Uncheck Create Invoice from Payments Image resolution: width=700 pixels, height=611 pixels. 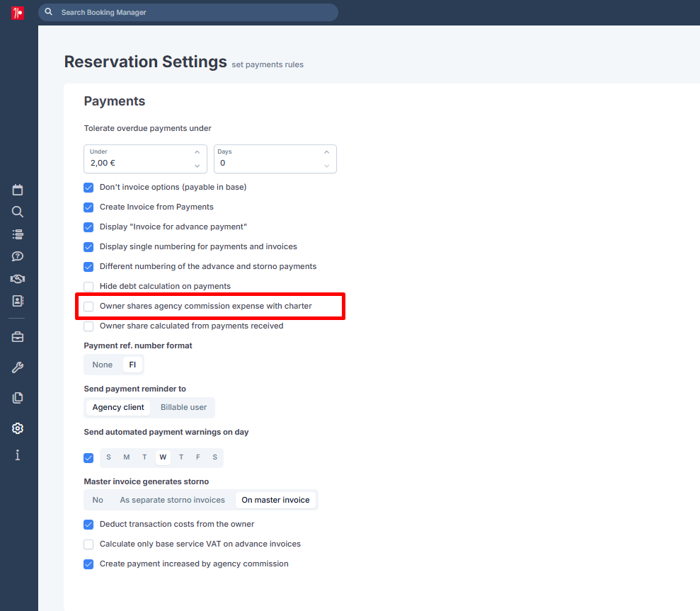(88, 207)
